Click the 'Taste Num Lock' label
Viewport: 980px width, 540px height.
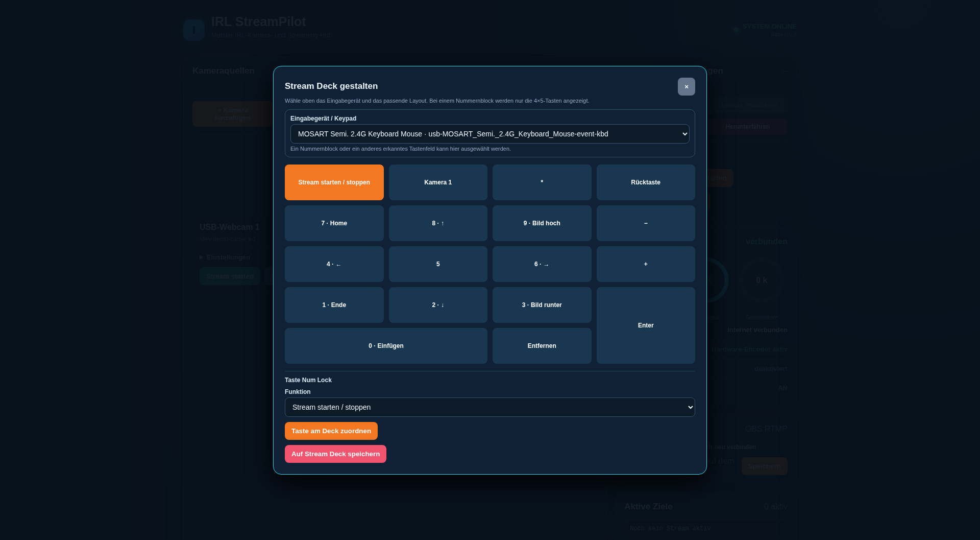pos(308,380)
